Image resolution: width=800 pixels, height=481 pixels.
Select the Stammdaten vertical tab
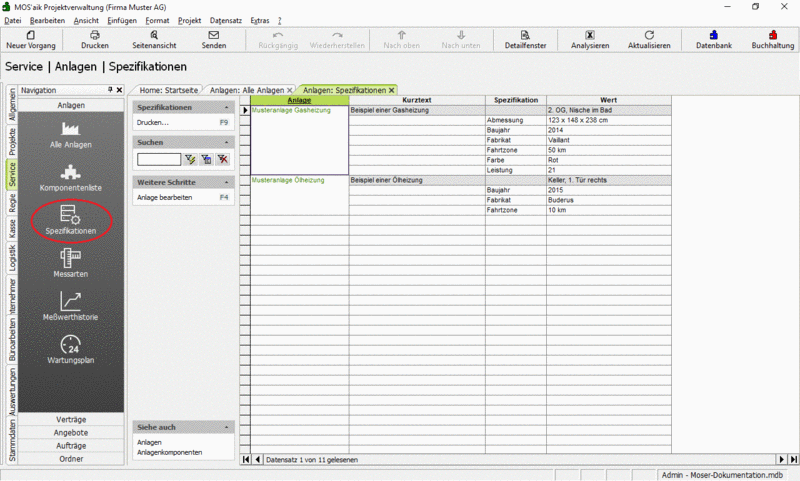pos(12,440)
